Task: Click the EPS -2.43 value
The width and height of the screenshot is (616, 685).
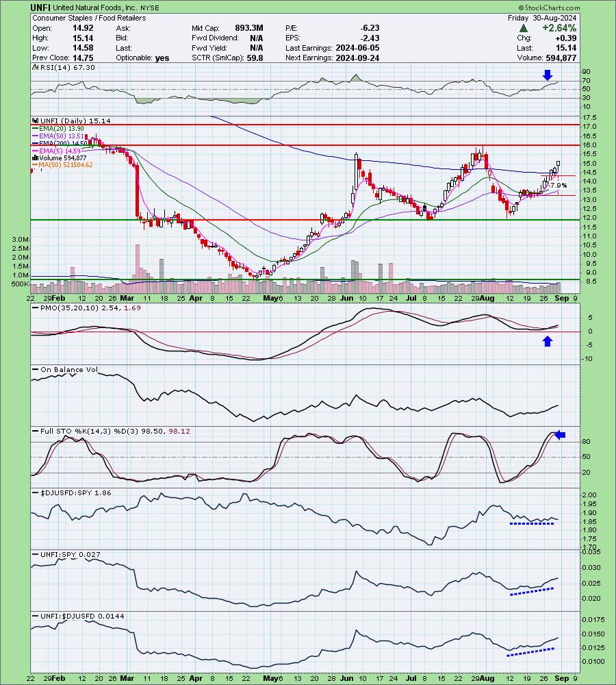Action: tap(371, 38)
